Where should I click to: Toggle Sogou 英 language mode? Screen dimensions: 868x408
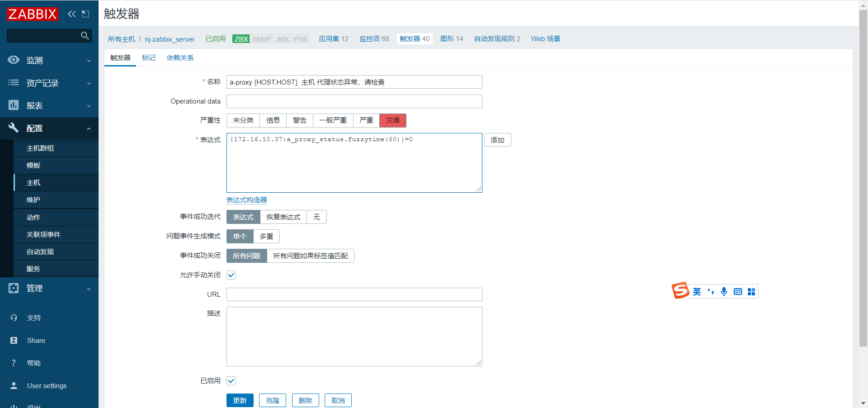click(697, 292)
